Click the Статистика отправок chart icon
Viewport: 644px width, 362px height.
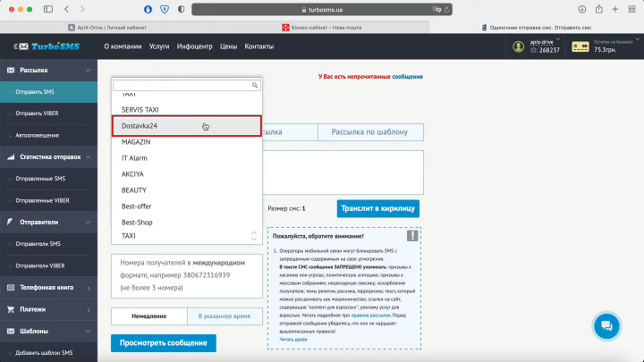tap(11, 156)
